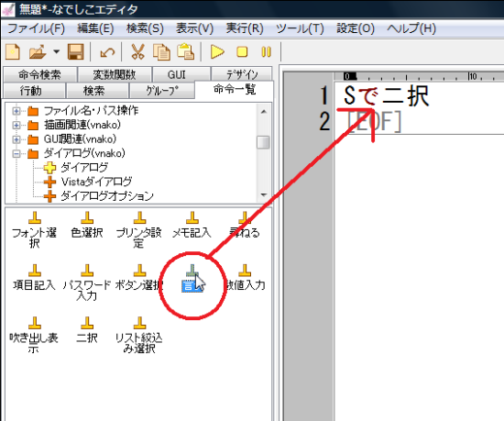Image resolution: width=504 pixels, height=421 pixels.
Task: Select ファイル名・パス操作 tree item
Action: point(91,111)
